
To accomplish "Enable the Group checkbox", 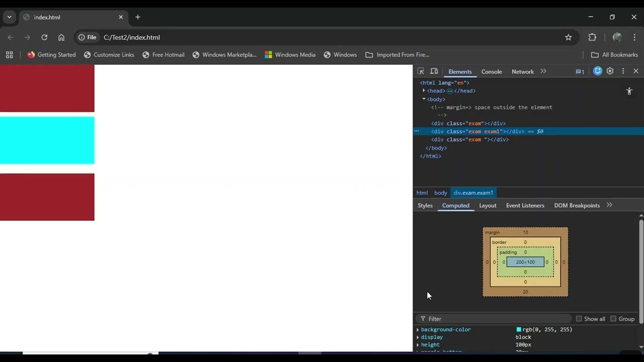I will 613,319.
